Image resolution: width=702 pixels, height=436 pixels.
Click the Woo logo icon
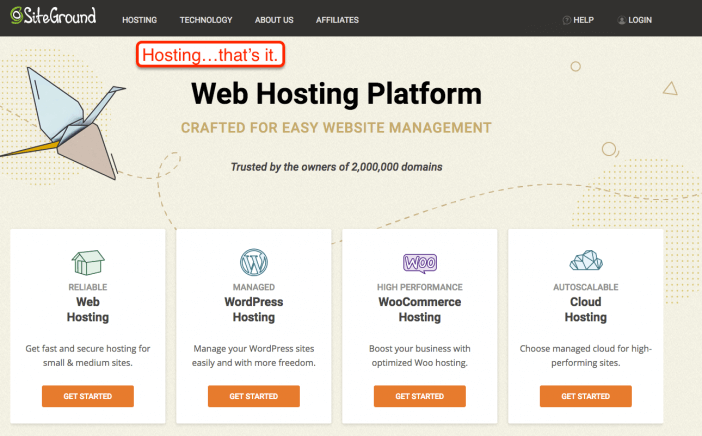coord(420,263)
